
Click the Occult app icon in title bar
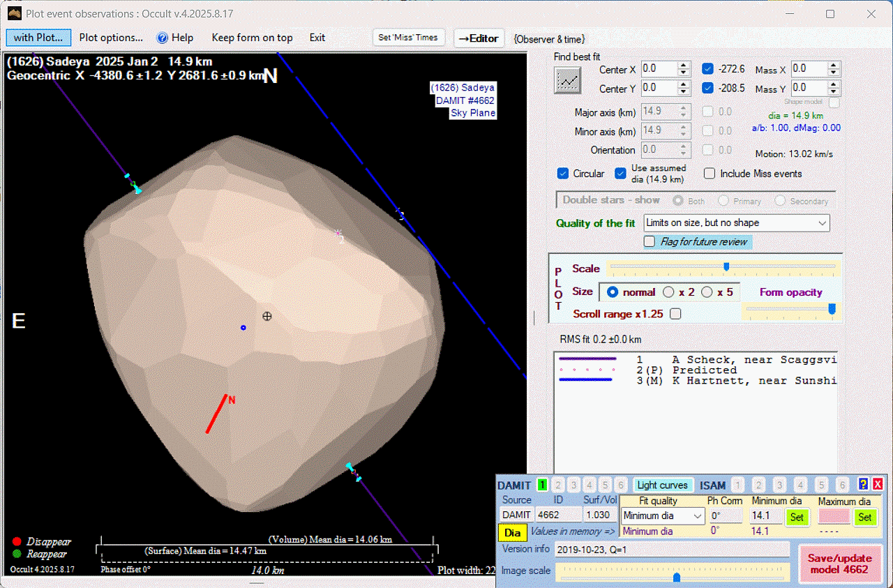[x=13, y=13]
